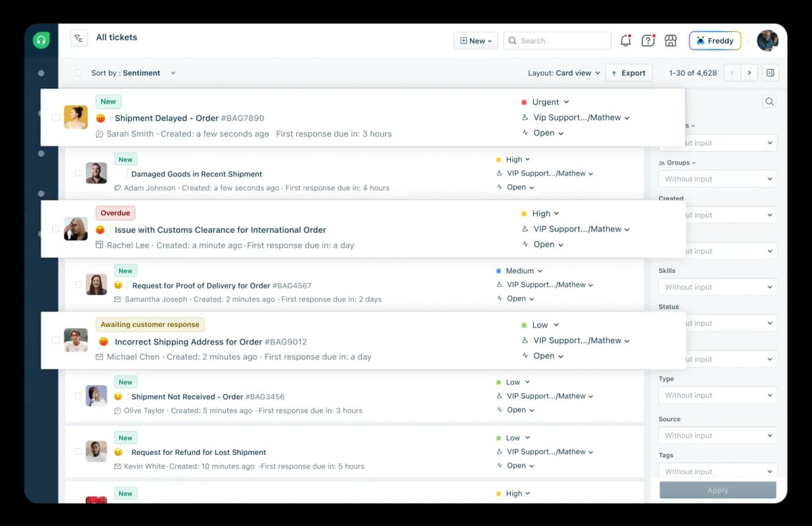Viewport: 812px width, 526px height.
Task: Click the green Low priority square on Incorrect Shipping Address
Action: click(x=524, y=325)
